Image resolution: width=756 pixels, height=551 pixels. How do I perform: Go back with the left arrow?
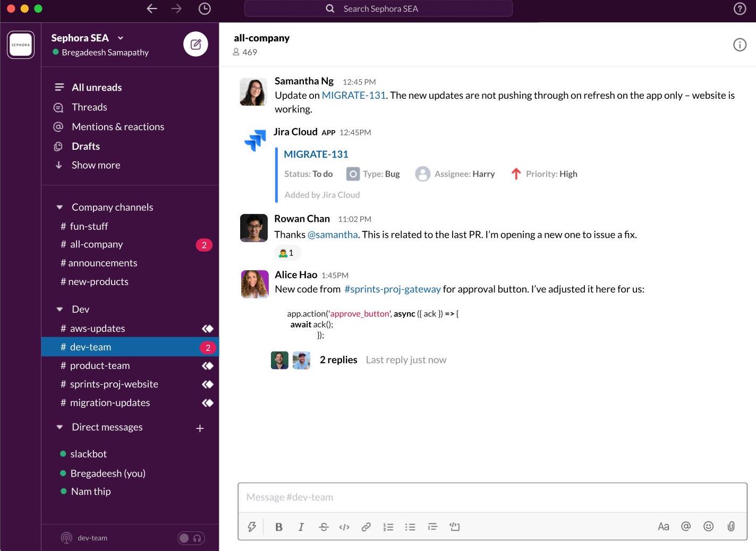152,8
